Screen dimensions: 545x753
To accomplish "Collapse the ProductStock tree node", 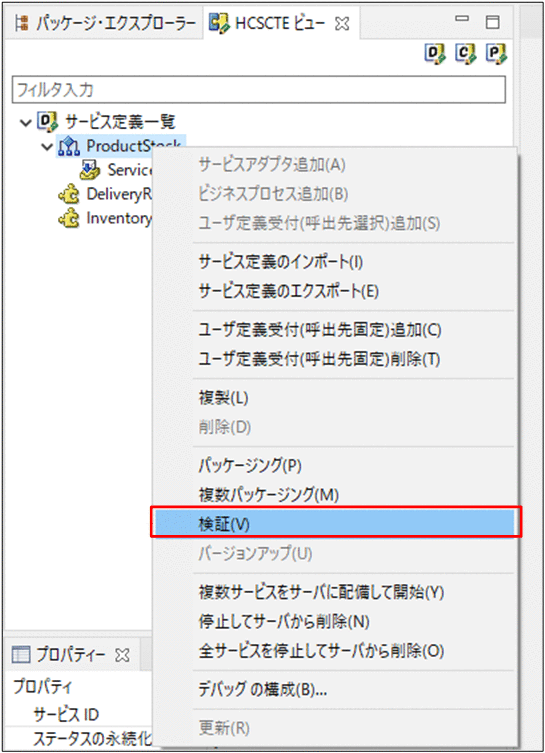I will point(47,146).
